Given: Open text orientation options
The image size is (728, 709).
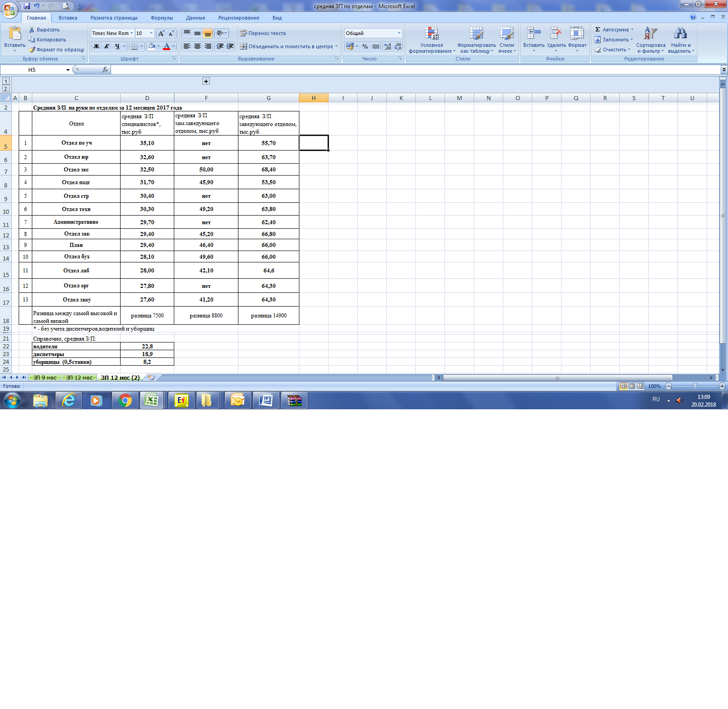Looking at the screenshot, I should [x=221, y=33].
